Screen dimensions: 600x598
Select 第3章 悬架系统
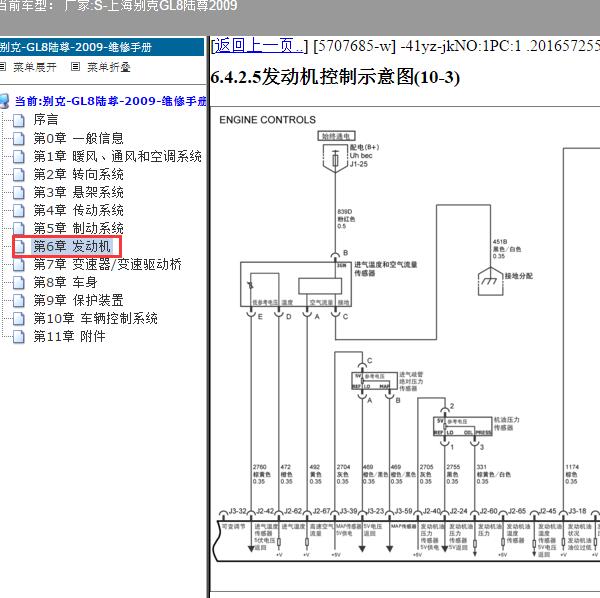78,192
